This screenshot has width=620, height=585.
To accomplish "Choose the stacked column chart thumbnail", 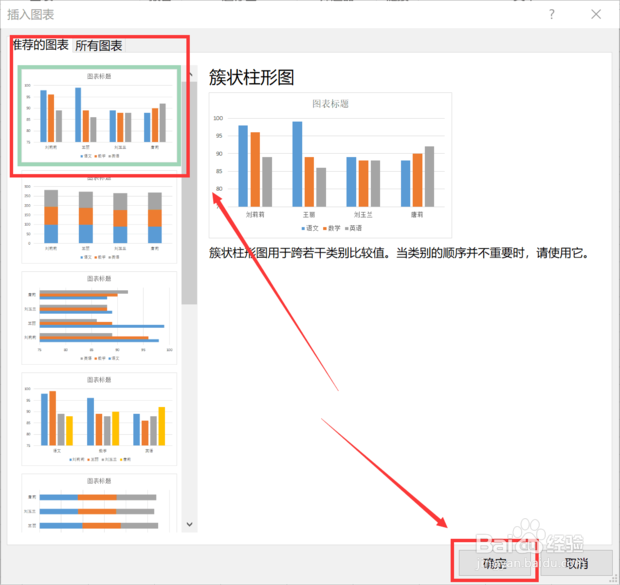I will (x=99, y=218).
